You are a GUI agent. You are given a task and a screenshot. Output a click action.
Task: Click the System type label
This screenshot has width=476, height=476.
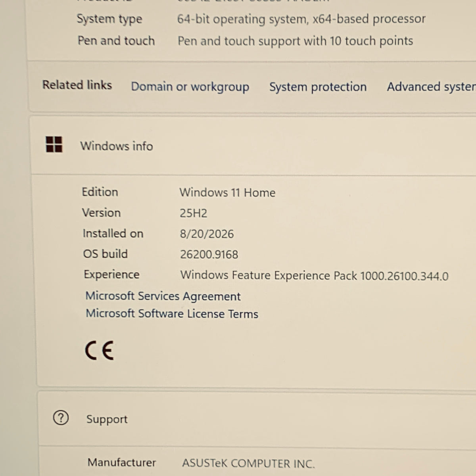[x=109, y=19]
